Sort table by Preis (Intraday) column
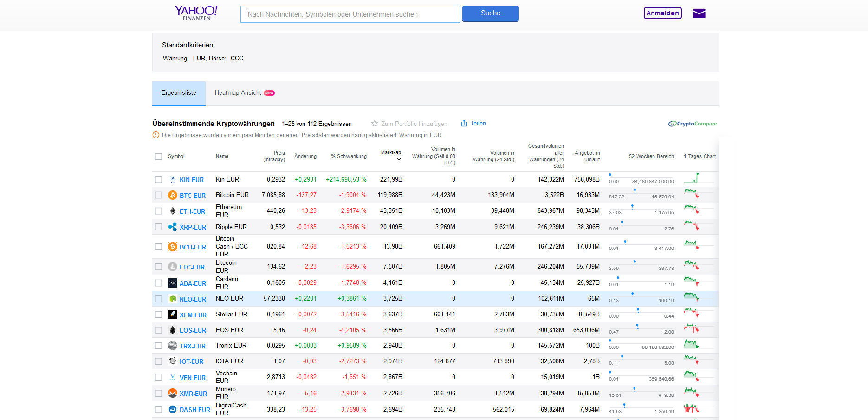The image size is (868, 420). [274, 156]
